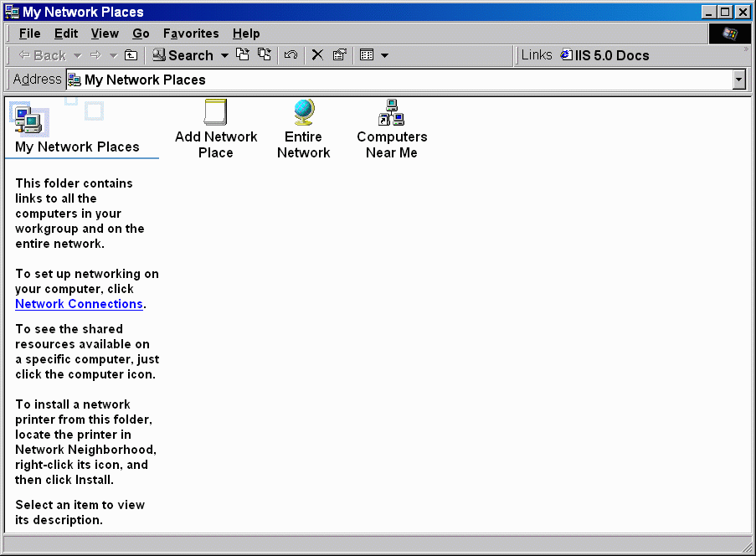Click the Properties toolbar icon

click(x=339, y=55)
